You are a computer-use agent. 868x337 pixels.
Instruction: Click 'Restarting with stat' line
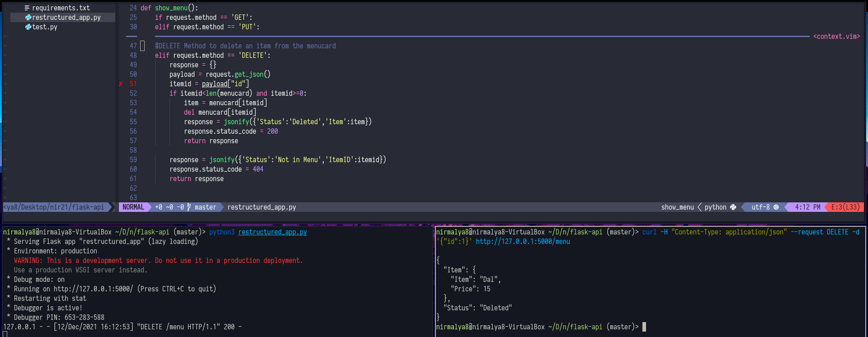pyautogui.click(x=50, y=299)
